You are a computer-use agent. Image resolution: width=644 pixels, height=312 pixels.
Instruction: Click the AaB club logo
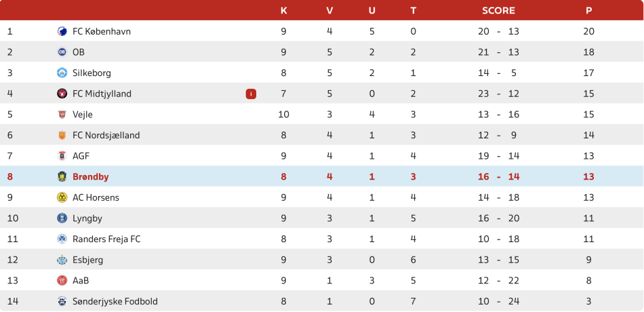click(x=62, y=281)
